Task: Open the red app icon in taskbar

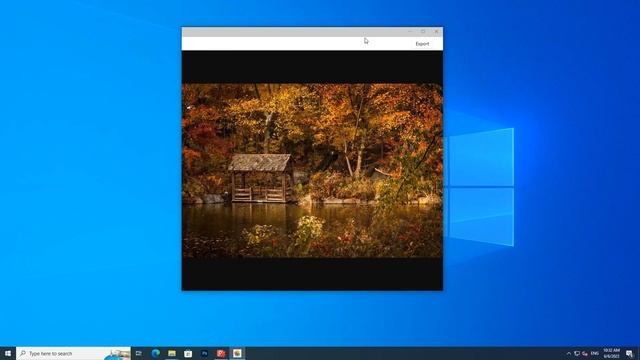Action: click(221, 353)
